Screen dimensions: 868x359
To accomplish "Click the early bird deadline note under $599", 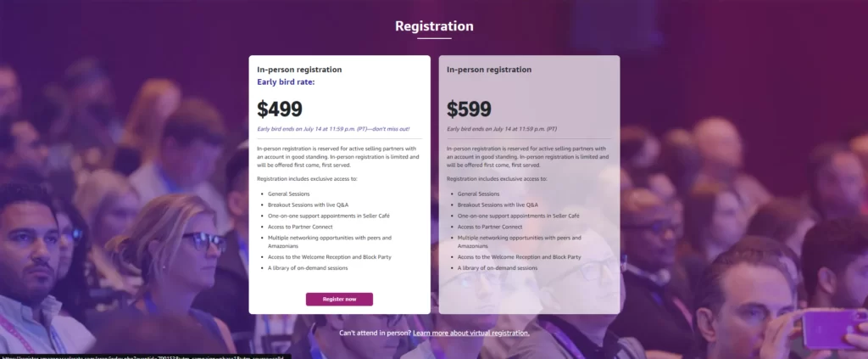I will (501, 129).
